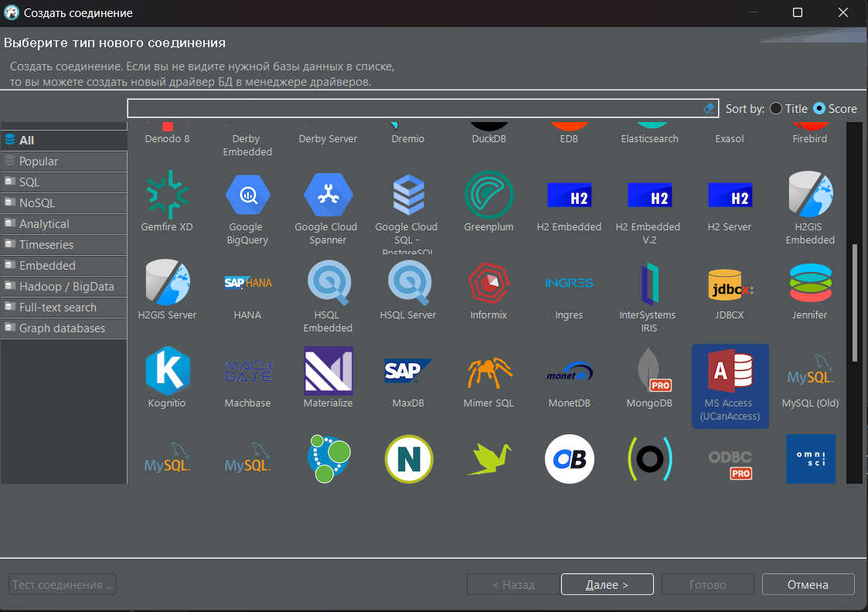
Task: Select the Gemfire XD database icon
Action: (x=167, y=195)
